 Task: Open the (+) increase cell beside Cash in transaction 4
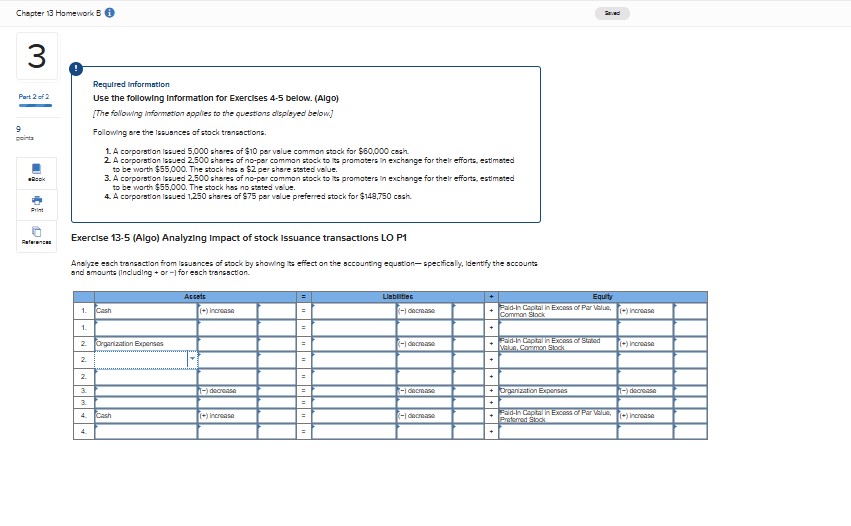tap(227, 416)
